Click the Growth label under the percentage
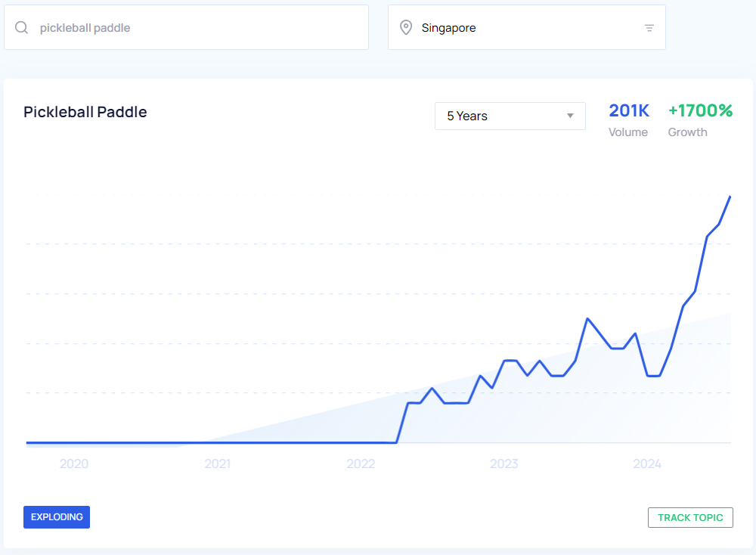Image resolution: width=756 pixels, height=555 pixels. 688,132
